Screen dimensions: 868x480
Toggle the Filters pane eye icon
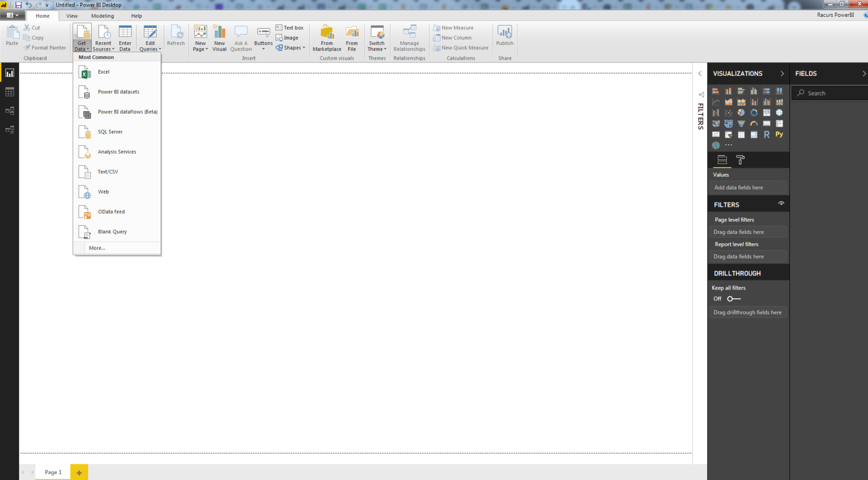tap(781, 204)
